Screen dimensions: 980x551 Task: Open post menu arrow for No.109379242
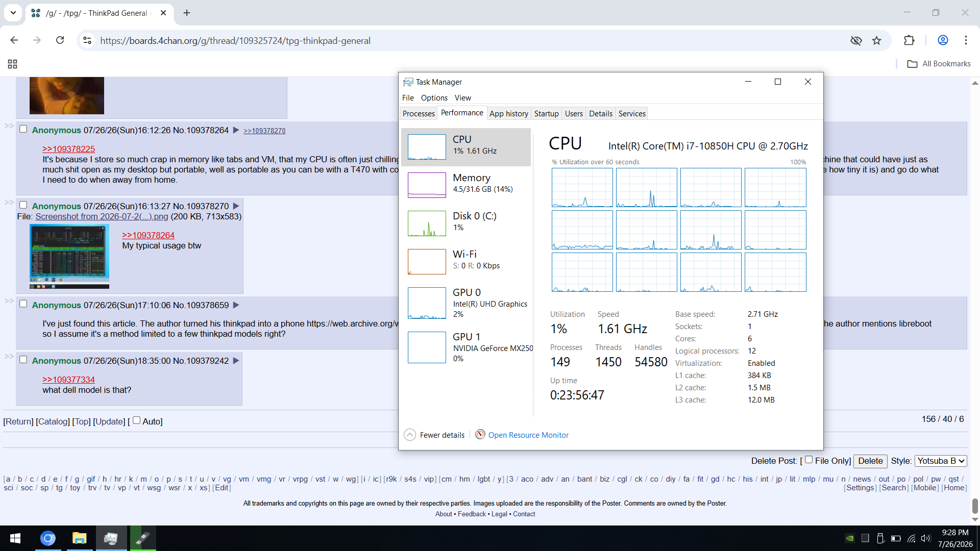(236, 361)
